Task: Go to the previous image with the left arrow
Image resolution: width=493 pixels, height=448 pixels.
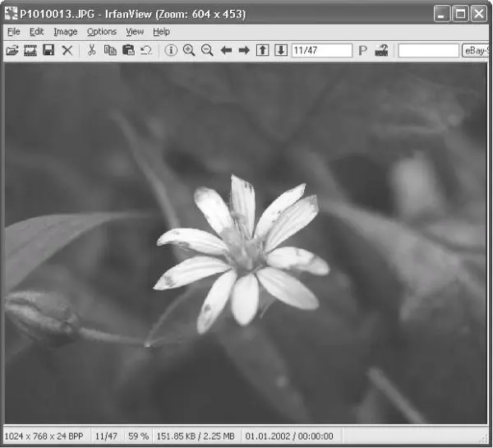Action: pyautogui.click(x=226, y=50)
